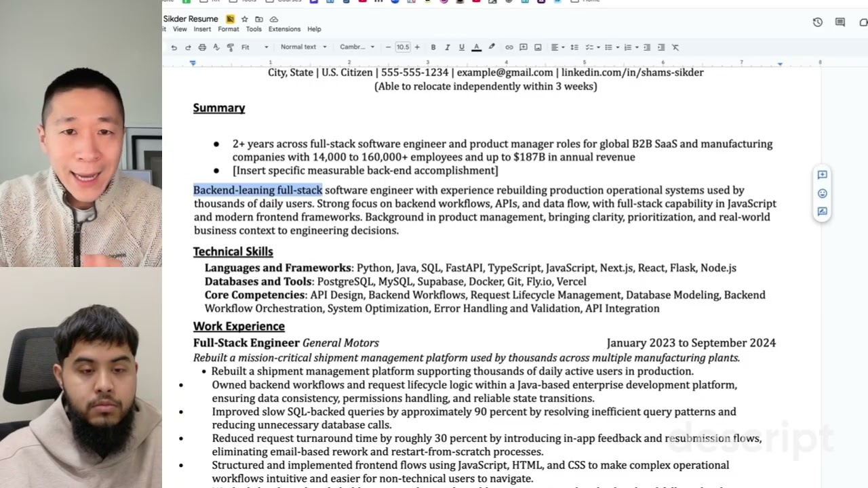Viewport: 868px width, 488px height.
Task: Open the Insert menu
Action: pos(202,29)
